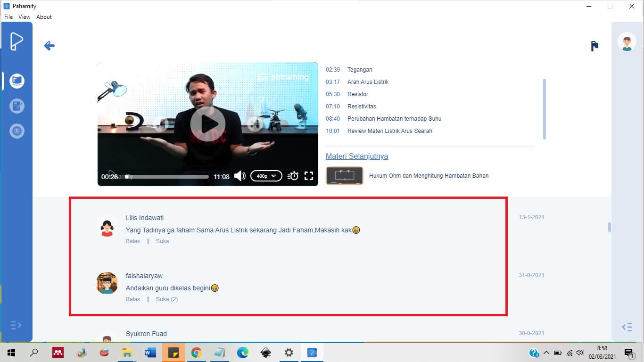Open the history clock icon in left sidebar
The image size is (644, 362).
pyautogui.click(x=17, y=131)
